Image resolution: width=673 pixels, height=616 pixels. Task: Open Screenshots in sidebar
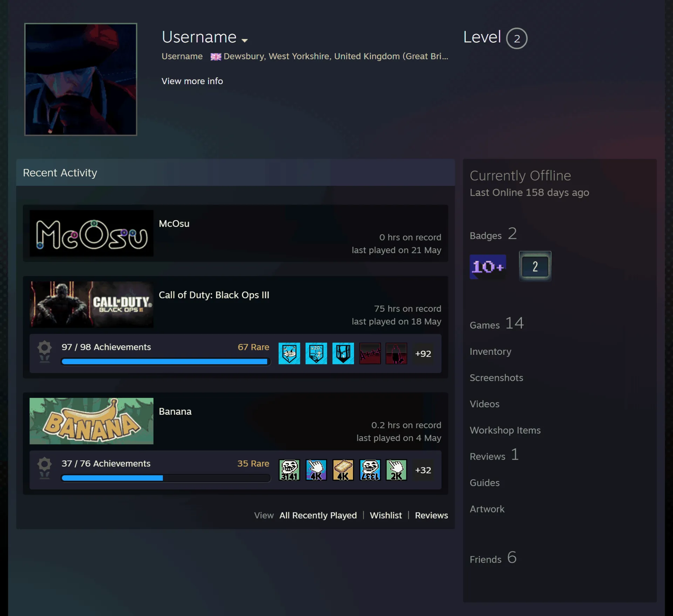(x=496, y=378)
